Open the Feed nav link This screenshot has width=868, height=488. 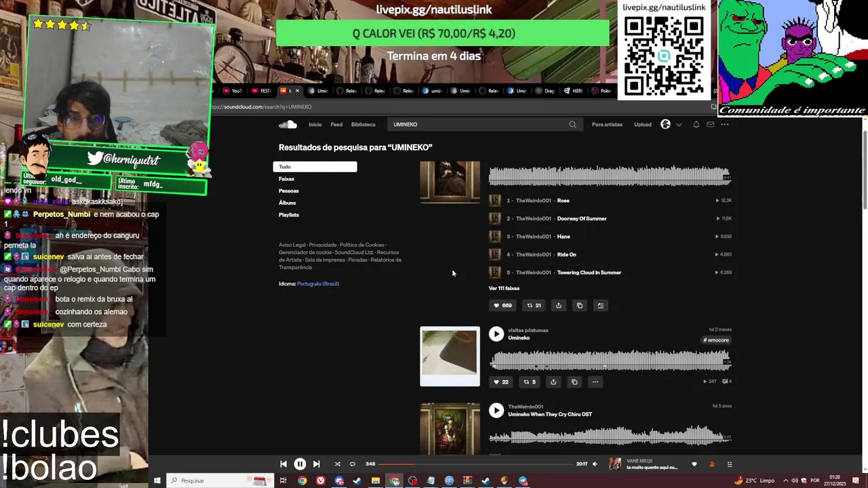coord(336,125)
